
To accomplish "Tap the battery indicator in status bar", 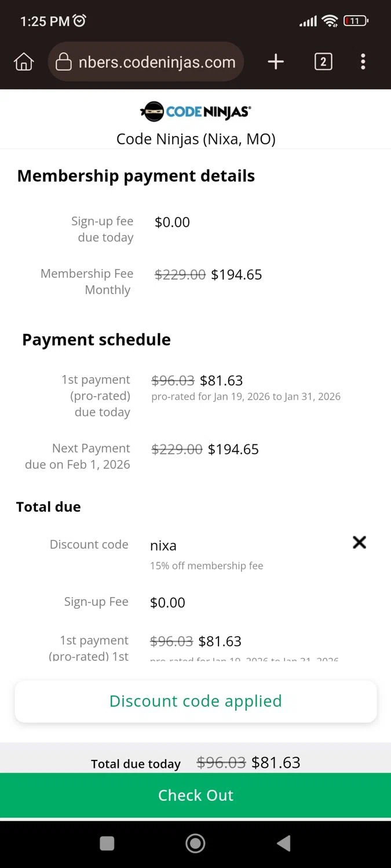I will pyautogui.click(x=356, y=21).
